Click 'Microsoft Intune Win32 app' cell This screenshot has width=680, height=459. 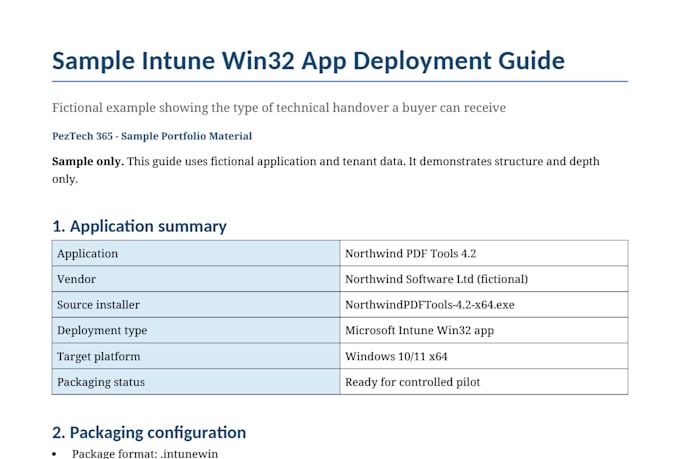click(x=484, y=330)
